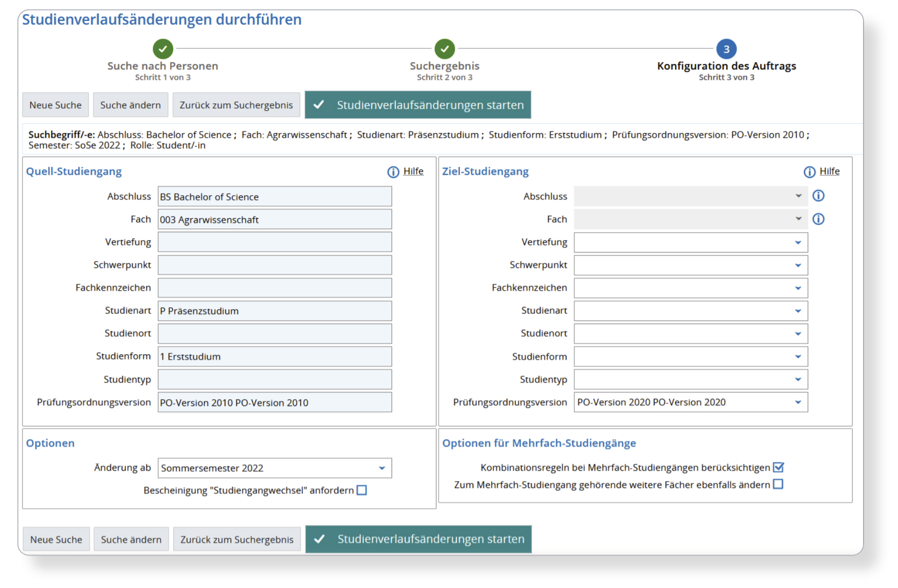Open the Ziel Vertiefung dropdown
The width and height of the screenshot is (898, 588).
point(691,242)
